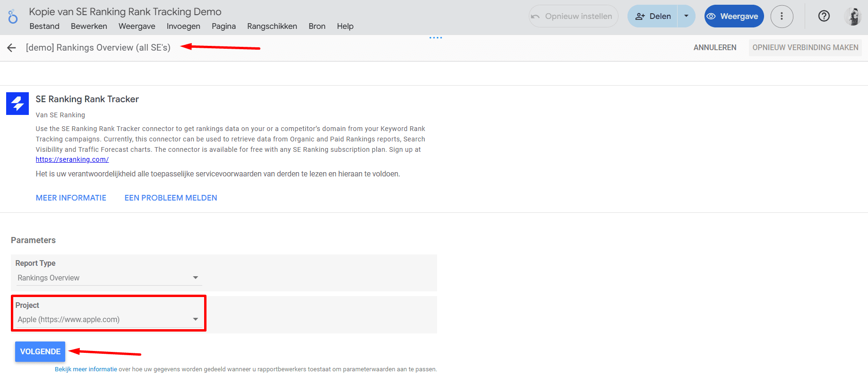This screenshot has width=868, height=385.
Task: Click the Van SE Ranking author text
Action: click(60, 115)
